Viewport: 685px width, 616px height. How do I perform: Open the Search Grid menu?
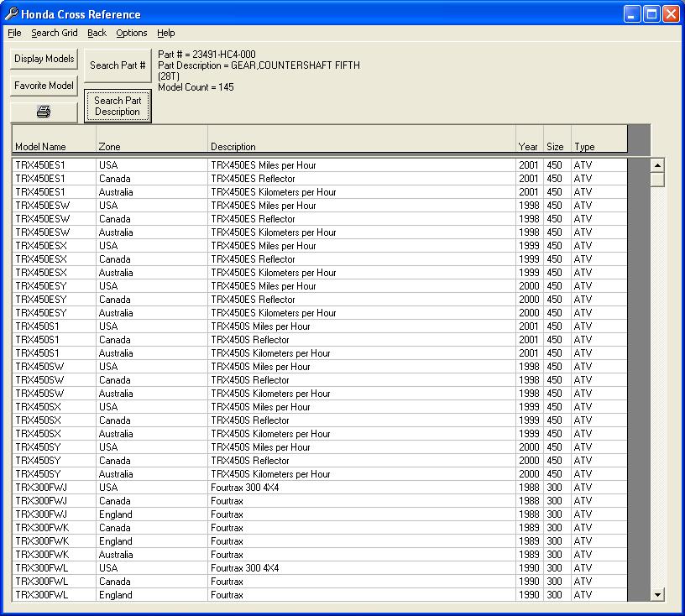[x=54, y=34]
